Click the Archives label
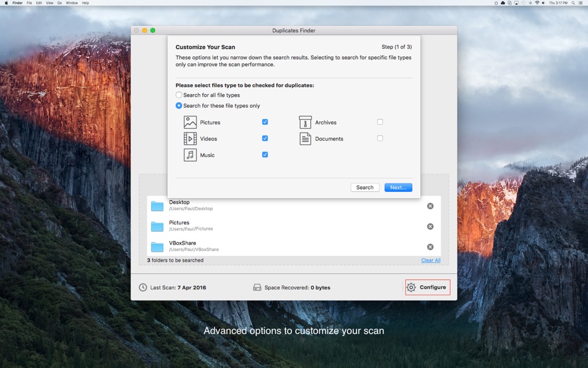The image size is (588, 368). [326, 123]
